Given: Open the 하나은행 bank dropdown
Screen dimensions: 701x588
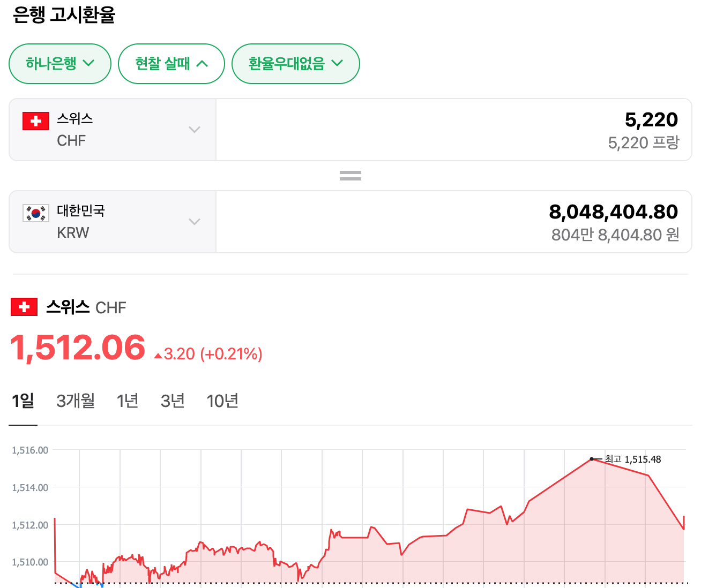Looking at the screenshot, I should [x=59, y=64].
